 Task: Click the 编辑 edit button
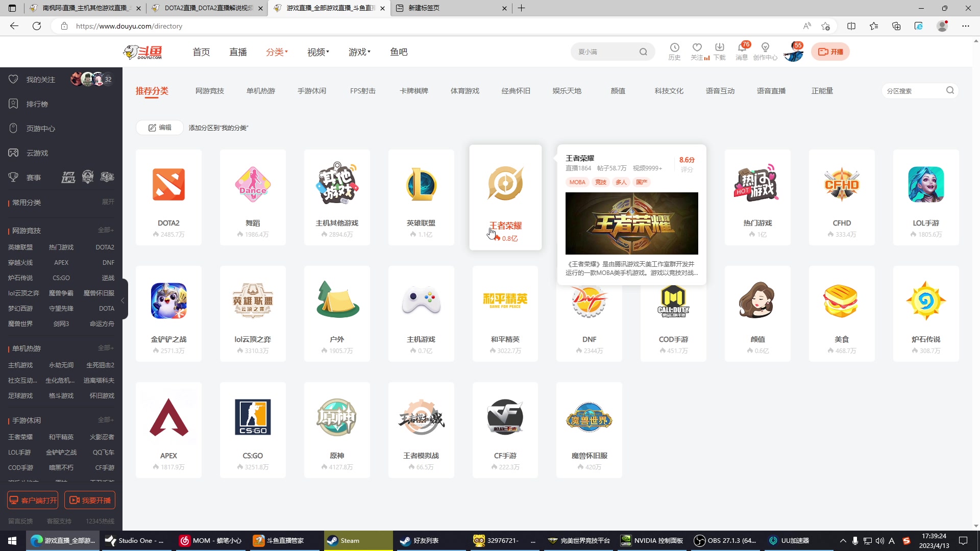point(160,128)
